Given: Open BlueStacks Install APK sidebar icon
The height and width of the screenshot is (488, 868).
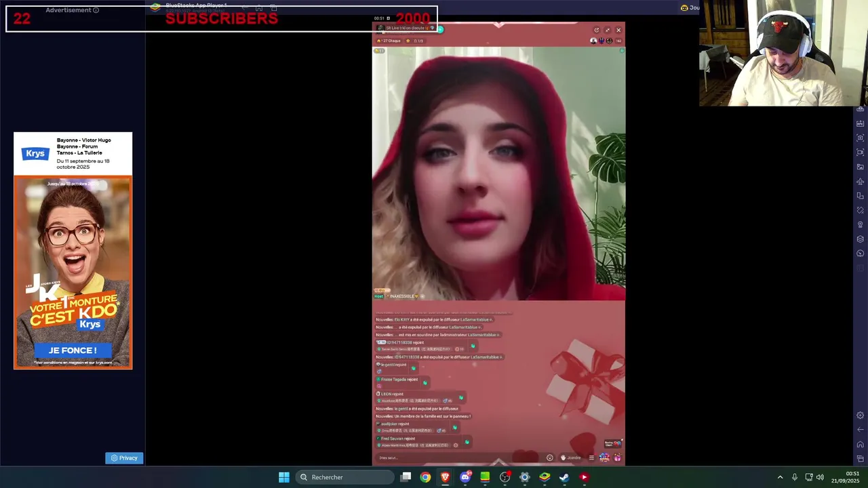Looking at the screenshot, I should click(861, 123).
